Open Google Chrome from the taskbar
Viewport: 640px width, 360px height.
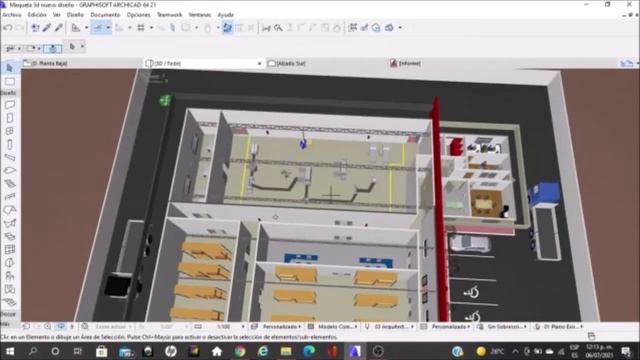240,351
